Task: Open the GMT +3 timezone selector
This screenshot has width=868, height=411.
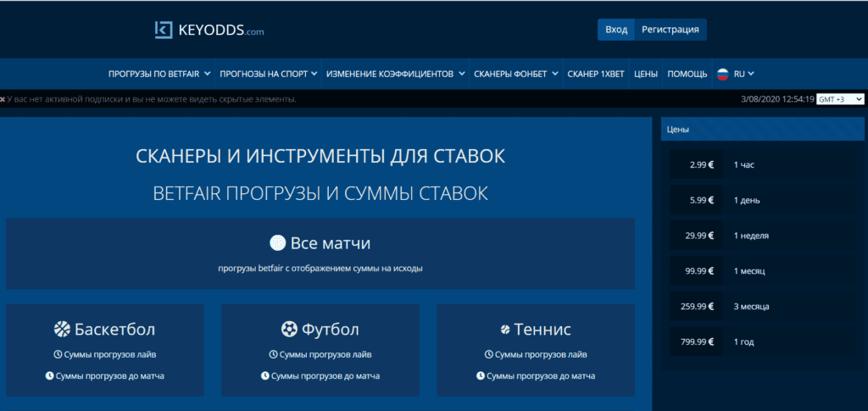Action: (x=840, y=99)
